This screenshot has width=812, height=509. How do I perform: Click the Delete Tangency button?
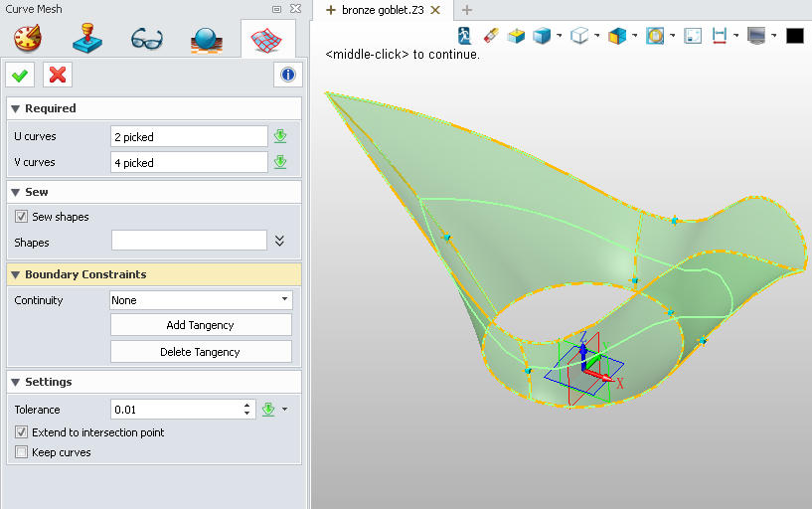pos(201,352)
